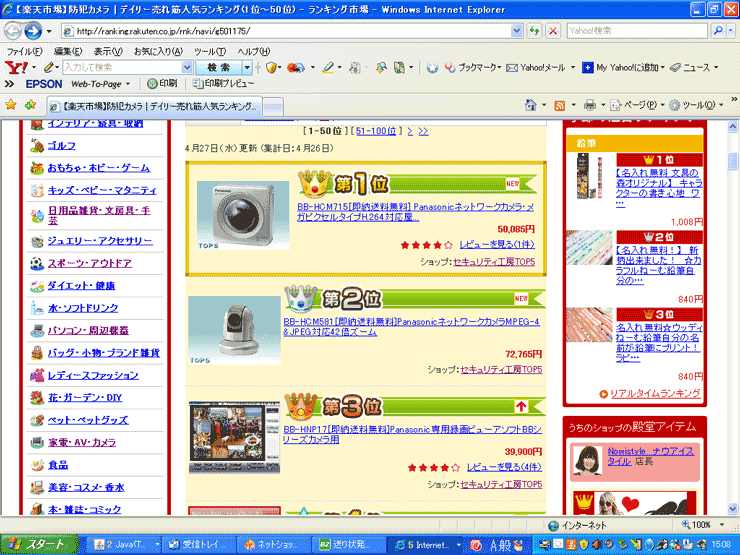Open the ペット・ペットグッズ category link

click(x=88, y=420)
